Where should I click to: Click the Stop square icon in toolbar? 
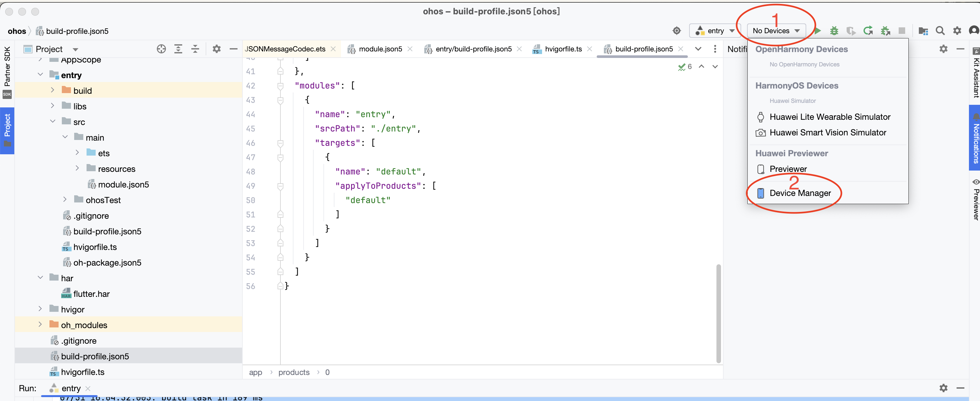point(901,31)
